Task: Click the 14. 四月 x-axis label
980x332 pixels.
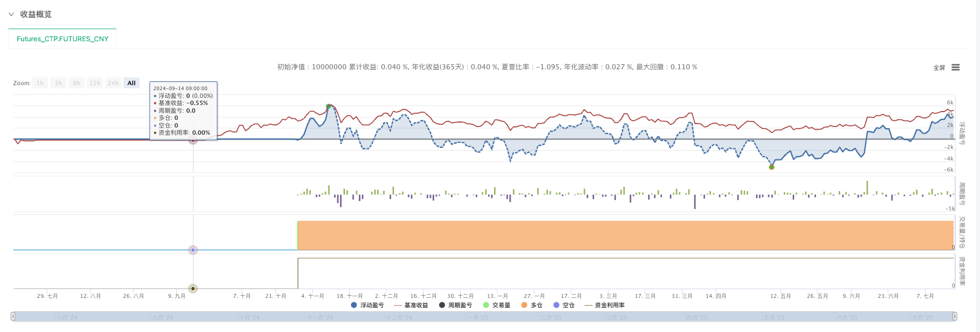Action: pyautogui.click(x=716, y=296)
